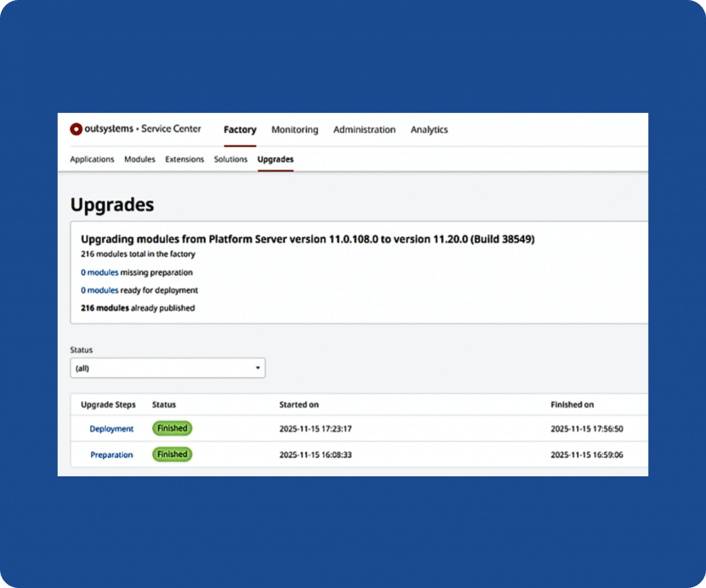Click the 'Upgrading modules from Platform Server' heading
Image resolution: width=706 pixels, height=588 pixels.
[307, 239]
